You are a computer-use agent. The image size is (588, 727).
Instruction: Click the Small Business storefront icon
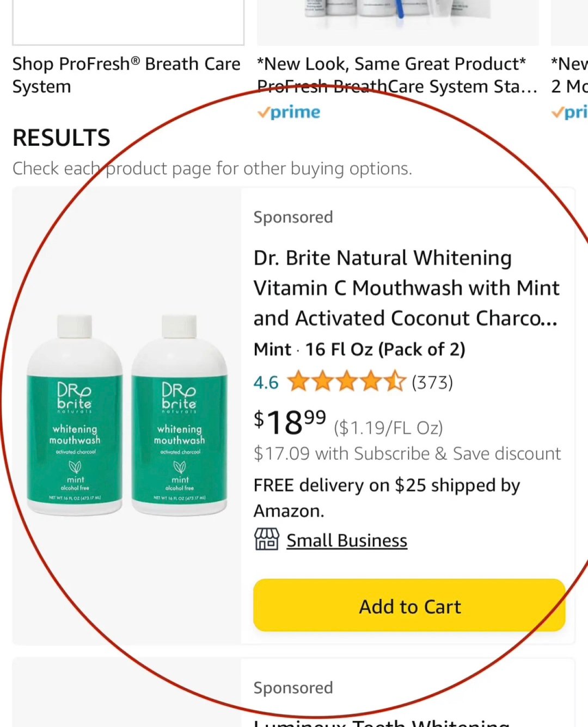[x=267, y=539]
